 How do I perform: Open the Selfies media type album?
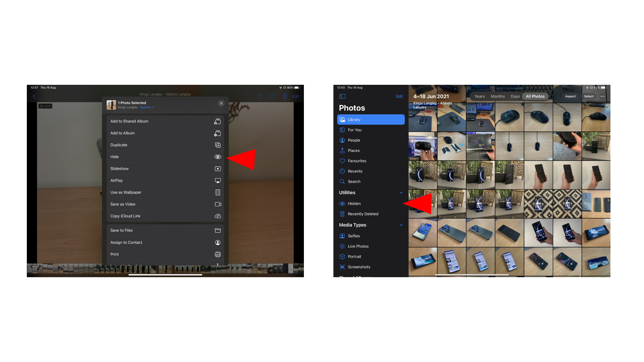(x=354, y=236)
